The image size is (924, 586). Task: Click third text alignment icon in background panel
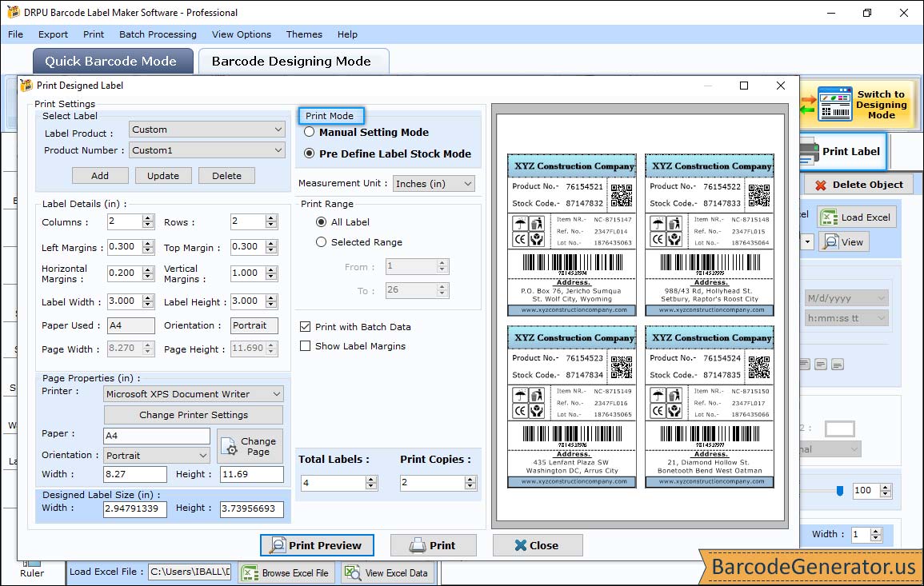(x=838, y=365)
